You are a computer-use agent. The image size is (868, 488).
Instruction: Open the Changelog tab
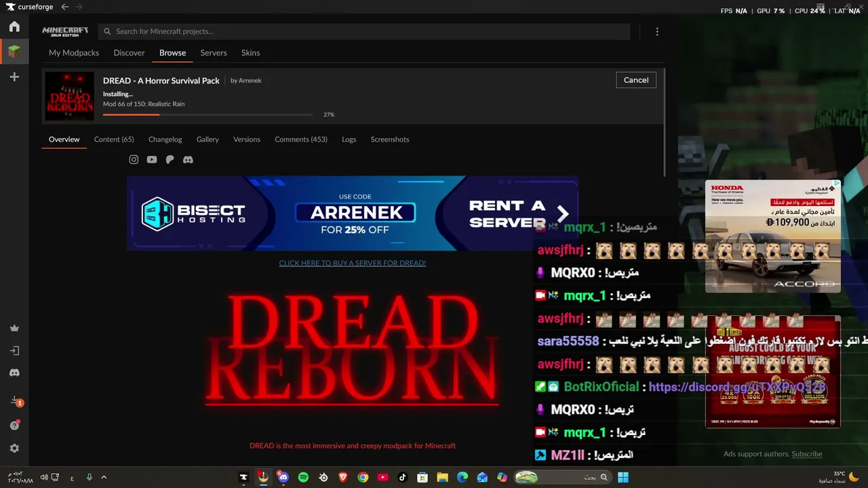point(165,139)
